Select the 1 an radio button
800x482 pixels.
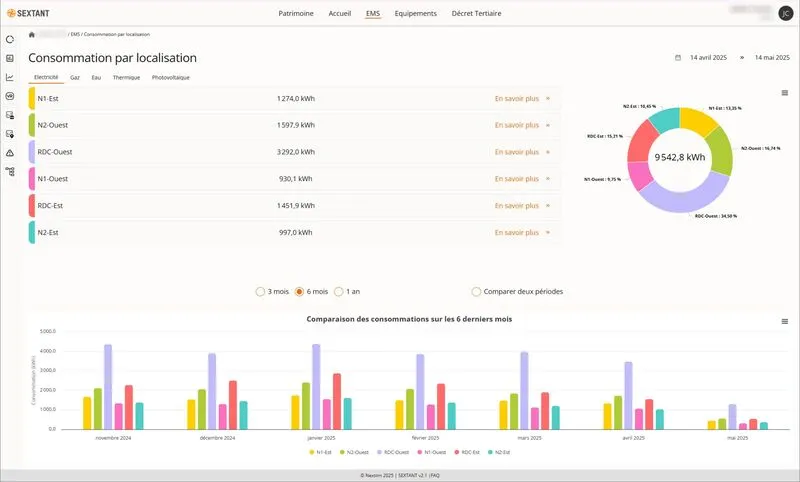point(338,292)
